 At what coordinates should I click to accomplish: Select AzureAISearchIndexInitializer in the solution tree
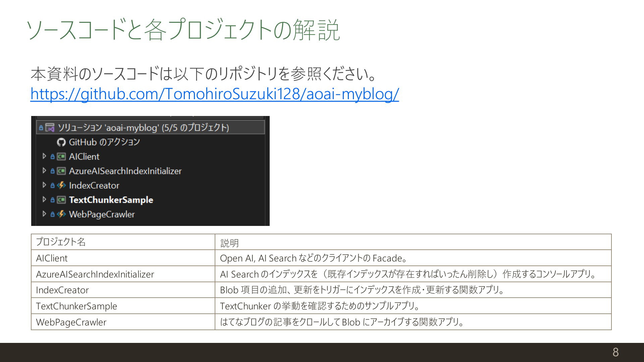(x=125, y=171)
